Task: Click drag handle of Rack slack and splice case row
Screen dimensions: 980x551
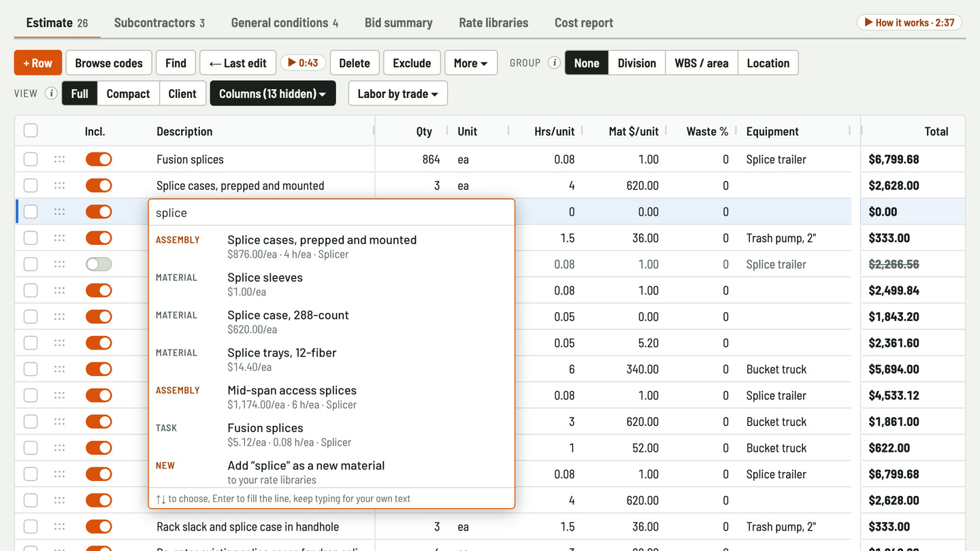Action: (x=59, y=527)
